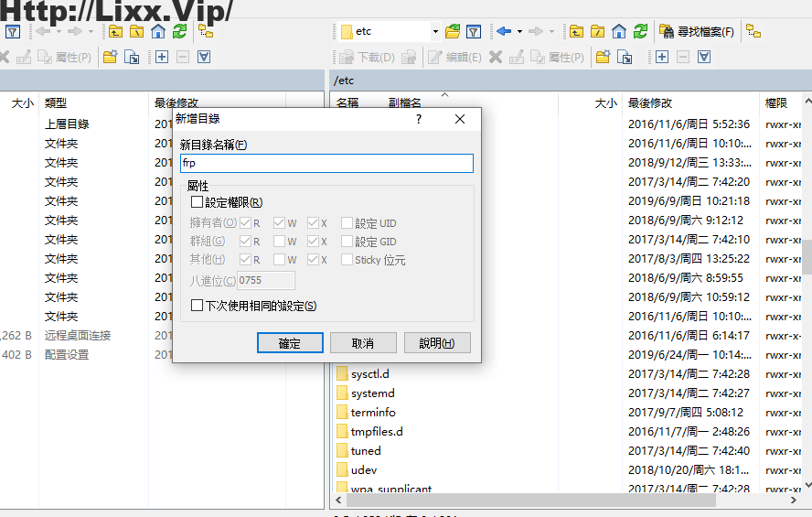This screenshot has width=812, height=517.
Task: Toggle group W permission checkbox
Action: coord(279,241)
